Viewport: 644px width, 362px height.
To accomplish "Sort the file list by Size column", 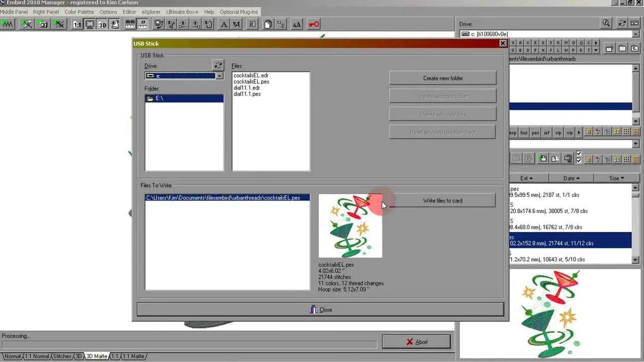I will [x=617, y=178].
